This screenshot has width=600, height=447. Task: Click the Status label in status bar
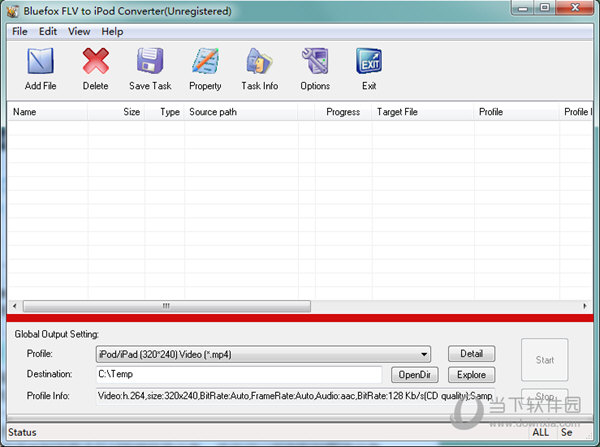click(x=22, y=432)
